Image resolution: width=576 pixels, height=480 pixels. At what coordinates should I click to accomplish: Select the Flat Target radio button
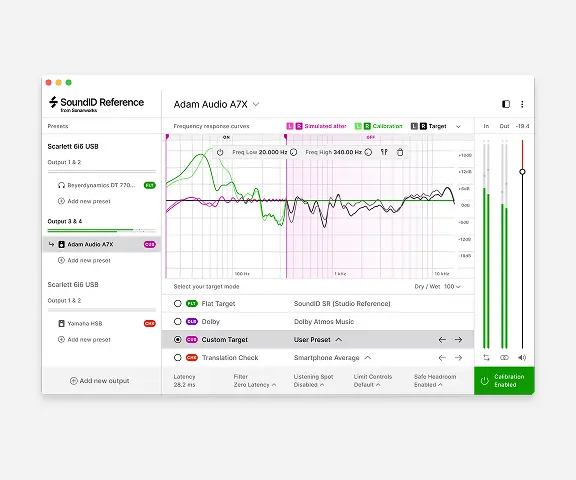(178, 304)
